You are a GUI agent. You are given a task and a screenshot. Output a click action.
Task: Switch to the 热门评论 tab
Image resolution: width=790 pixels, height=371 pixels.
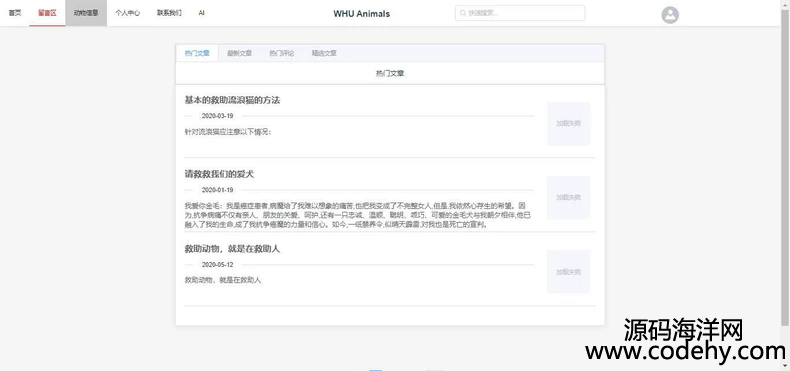(x=282, y=53)
